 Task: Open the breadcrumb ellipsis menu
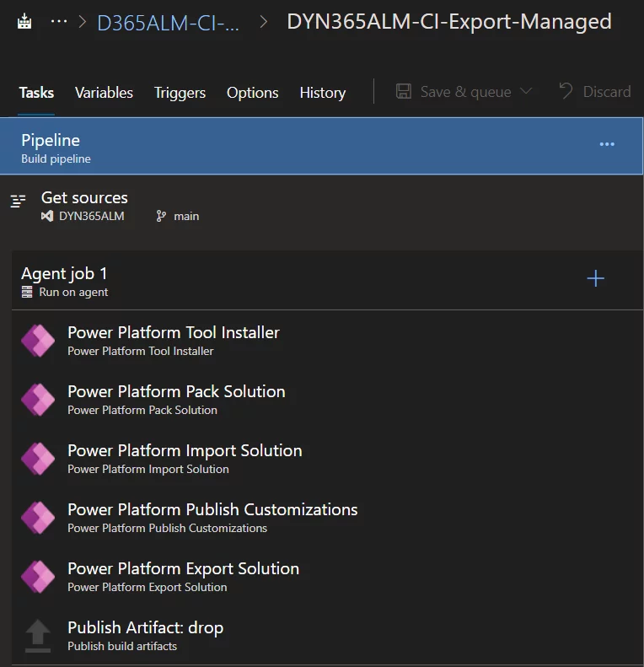59,21
